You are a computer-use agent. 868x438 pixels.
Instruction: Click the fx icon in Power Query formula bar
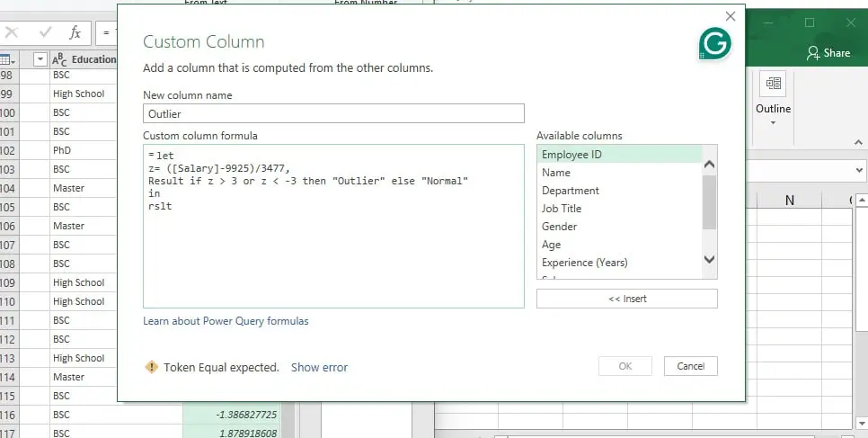click(75, 32)
